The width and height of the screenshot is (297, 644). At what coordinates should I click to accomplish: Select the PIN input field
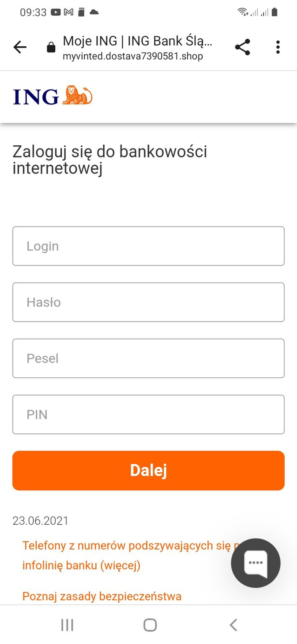pyautogui.click(x=148, y=414)
